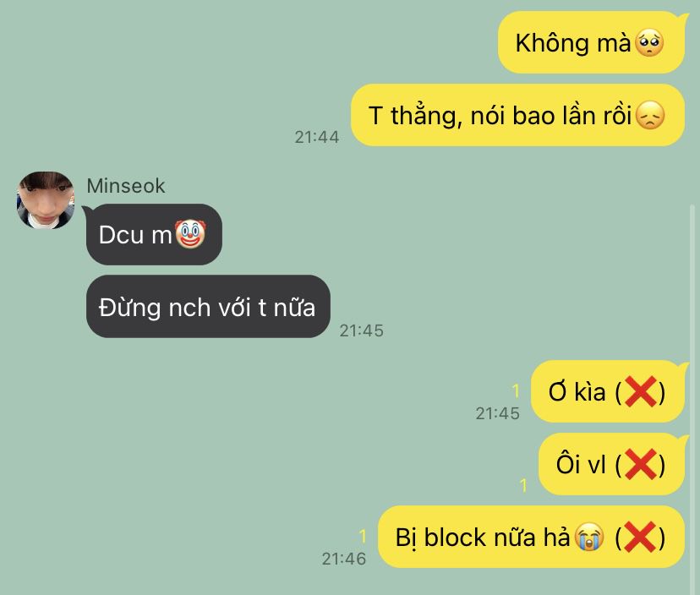
Task: Tap the 21:46 timestamp
Action: pyautogui.click(x=344, y=559)
